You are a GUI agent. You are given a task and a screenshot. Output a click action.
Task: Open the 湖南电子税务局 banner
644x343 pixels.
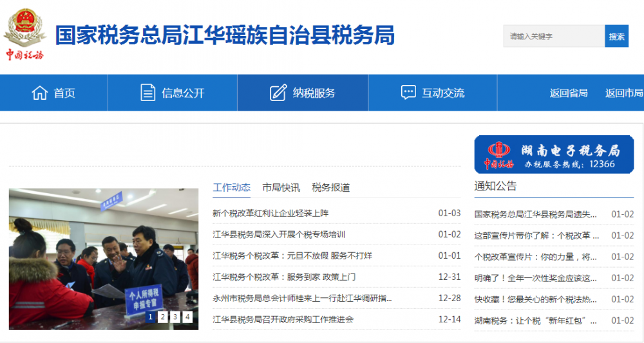pyautogui.click(x=554, y=154)
